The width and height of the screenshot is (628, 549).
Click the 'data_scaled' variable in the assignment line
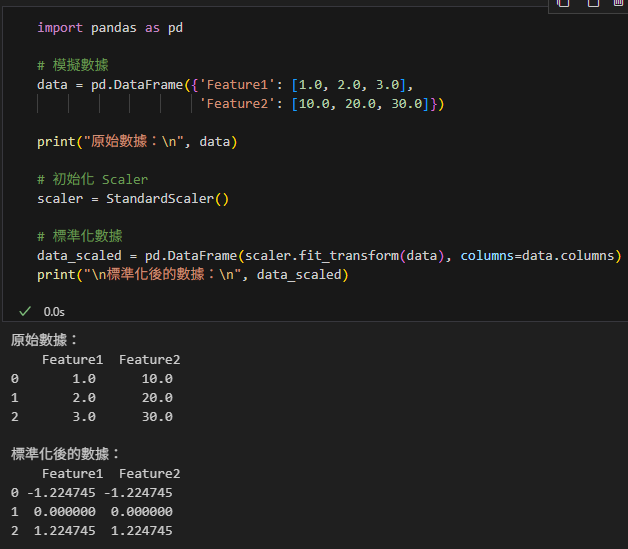point(79,255)
